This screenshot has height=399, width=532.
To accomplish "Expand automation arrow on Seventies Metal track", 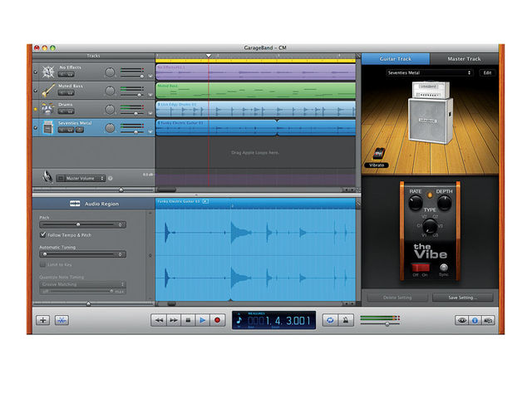I will (150, 132).
